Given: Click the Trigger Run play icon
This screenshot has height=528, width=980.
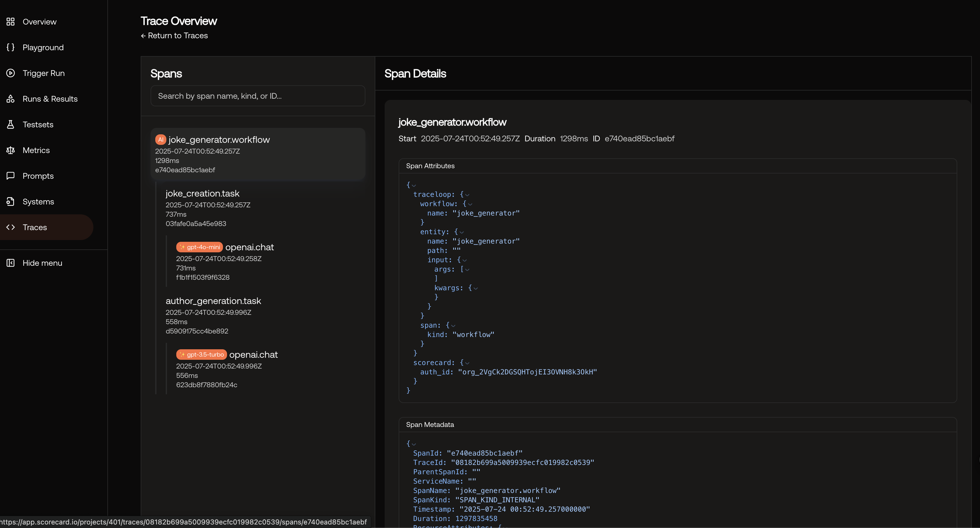Looking at the screenshot, I should 11,73.
